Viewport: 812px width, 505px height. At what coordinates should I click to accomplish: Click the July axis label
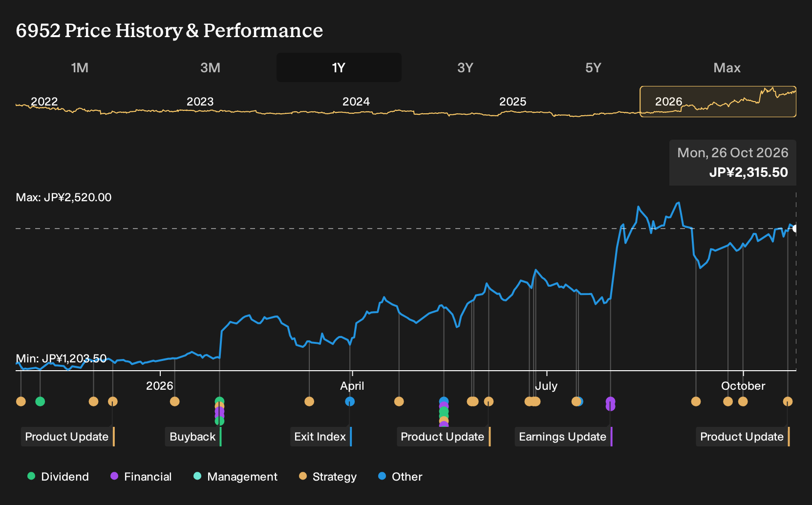(546, 386)
